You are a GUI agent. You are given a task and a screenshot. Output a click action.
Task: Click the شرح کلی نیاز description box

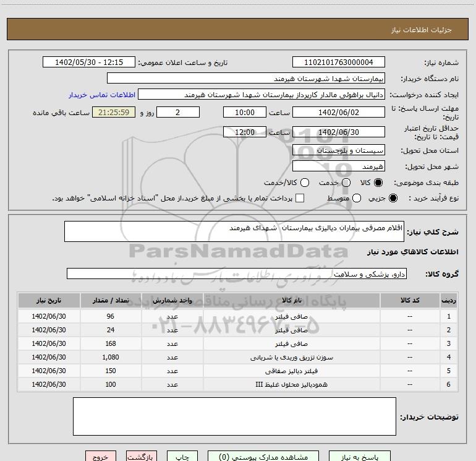[x=234, y=231]
